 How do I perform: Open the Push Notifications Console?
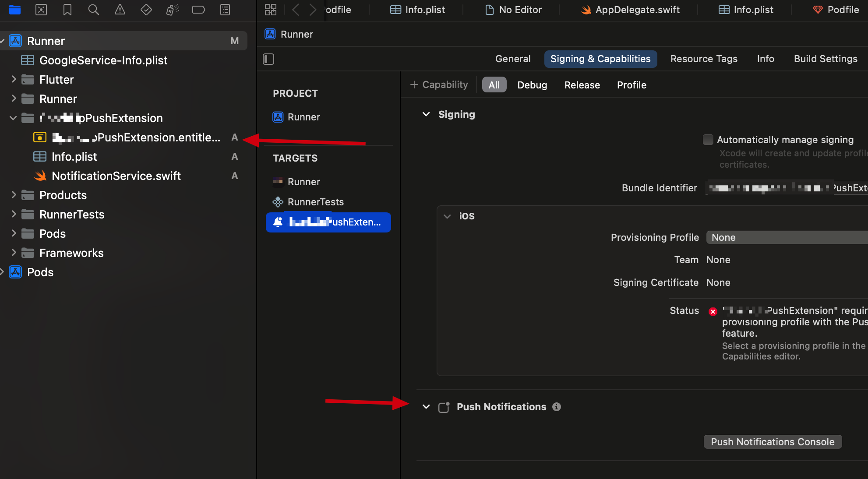tap(773, 442)
